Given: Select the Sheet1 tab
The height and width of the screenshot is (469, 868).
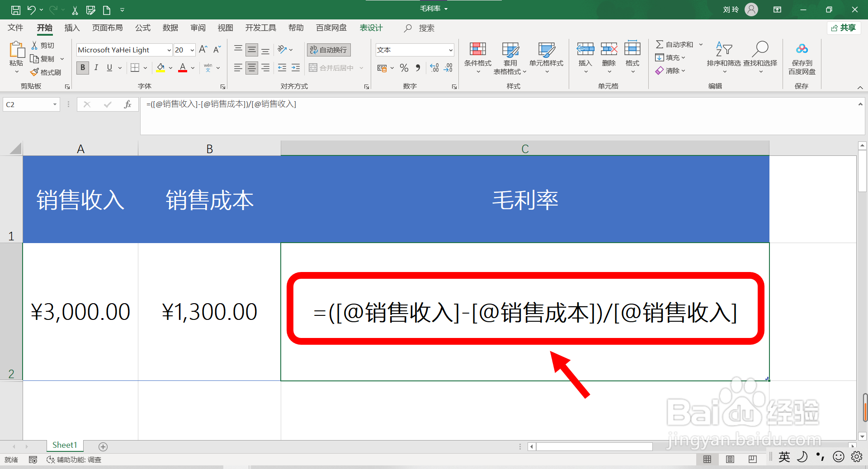Looking at the screenshot, I should [65, 446].
